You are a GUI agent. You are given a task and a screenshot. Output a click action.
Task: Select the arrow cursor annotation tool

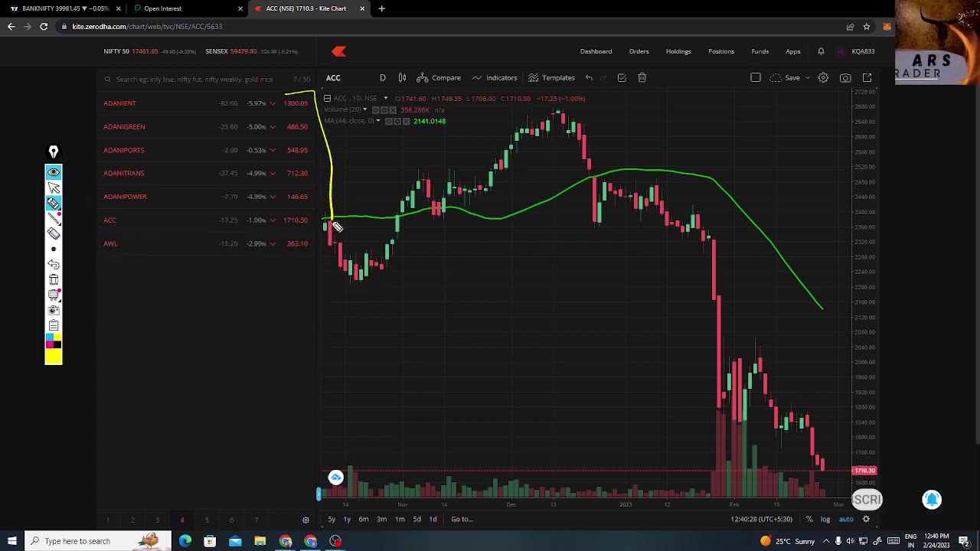[x=54, y=187]
